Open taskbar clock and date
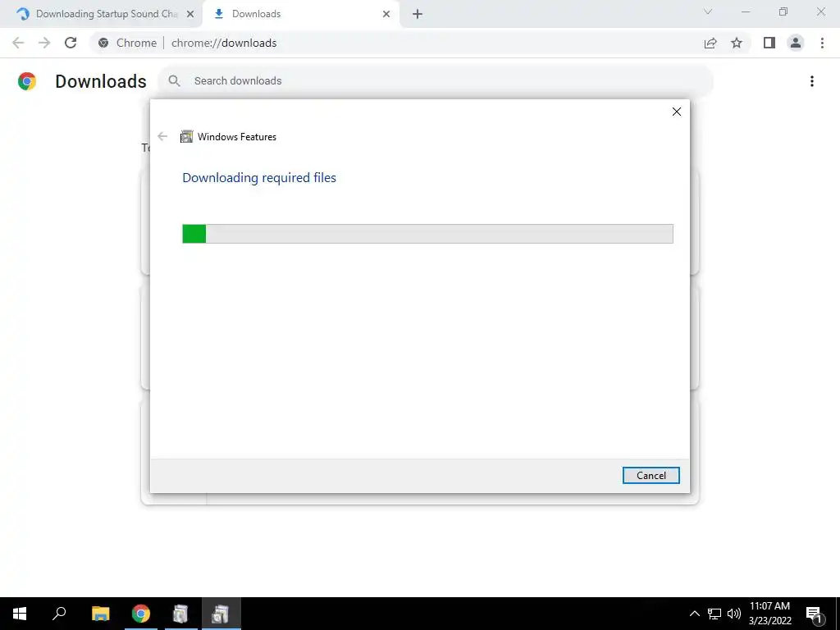Image resolution: width=840 pixels, height=630 pixels. (x=769, y=614)
